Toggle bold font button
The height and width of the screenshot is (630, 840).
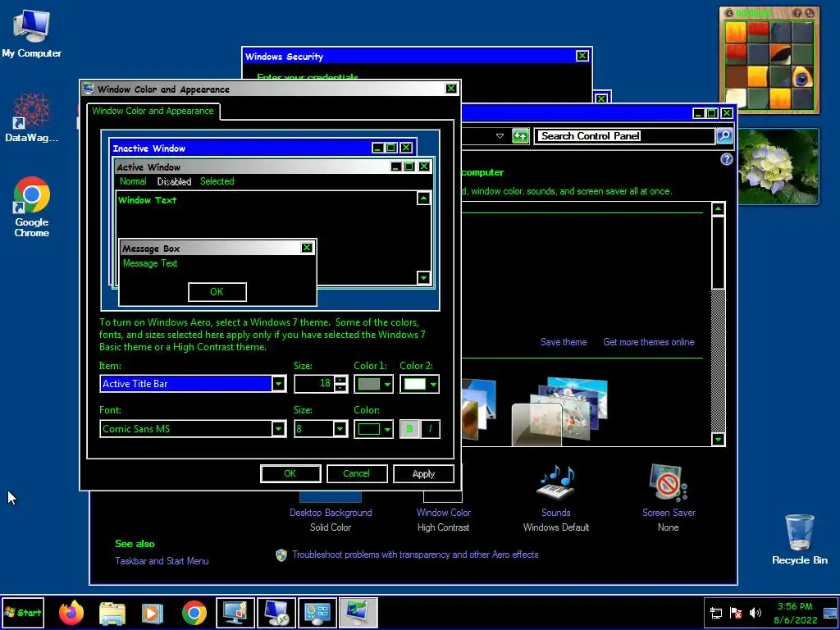click(410, 428)
